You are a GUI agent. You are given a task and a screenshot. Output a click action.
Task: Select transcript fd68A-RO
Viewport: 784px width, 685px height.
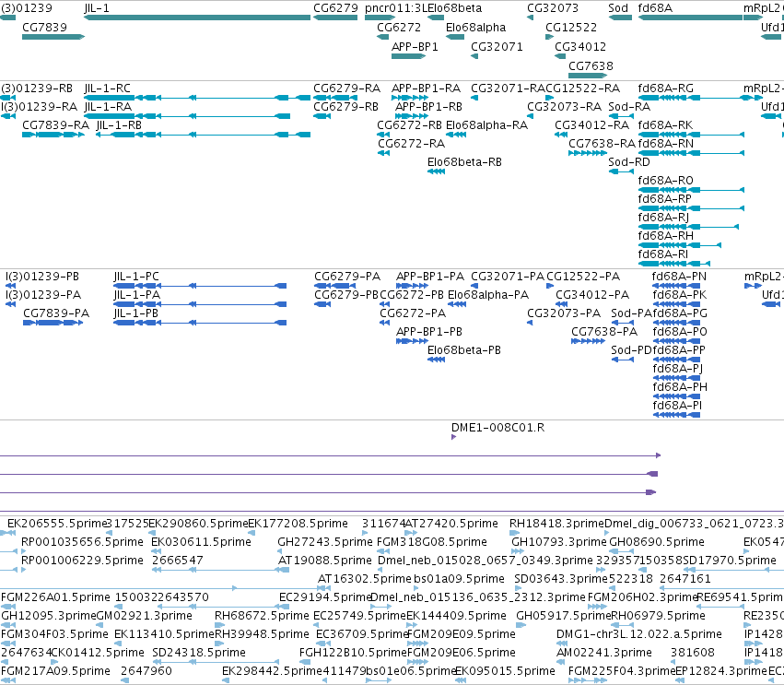665,181
